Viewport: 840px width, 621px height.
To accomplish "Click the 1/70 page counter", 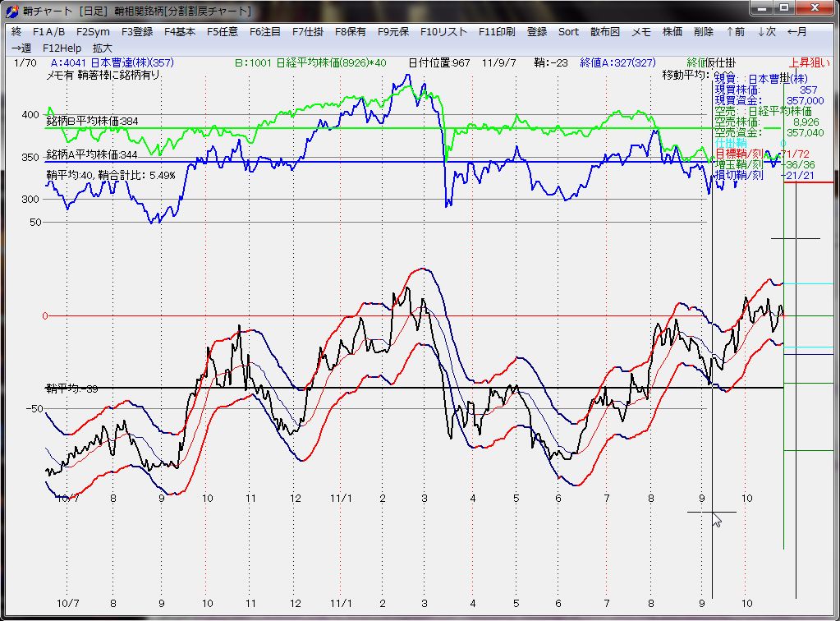I will click(25, 62).
